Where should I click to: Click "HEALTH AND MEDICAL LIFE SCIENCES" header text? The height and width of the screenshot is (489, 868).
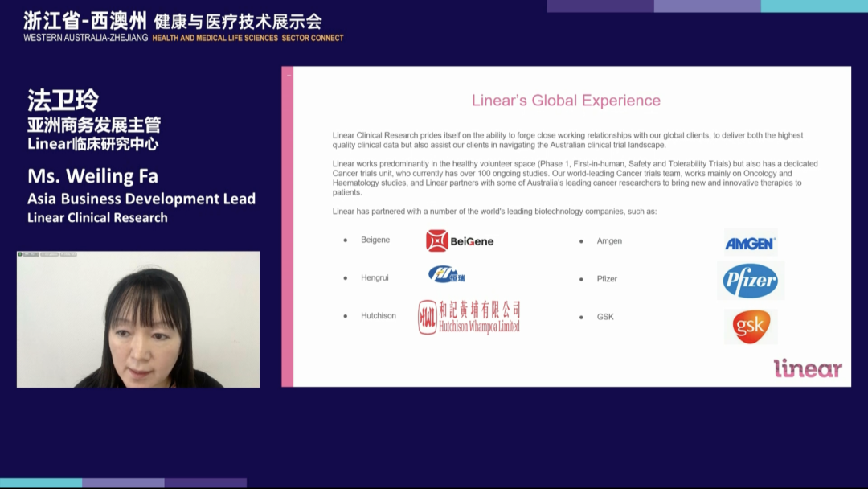pos(215,38)
